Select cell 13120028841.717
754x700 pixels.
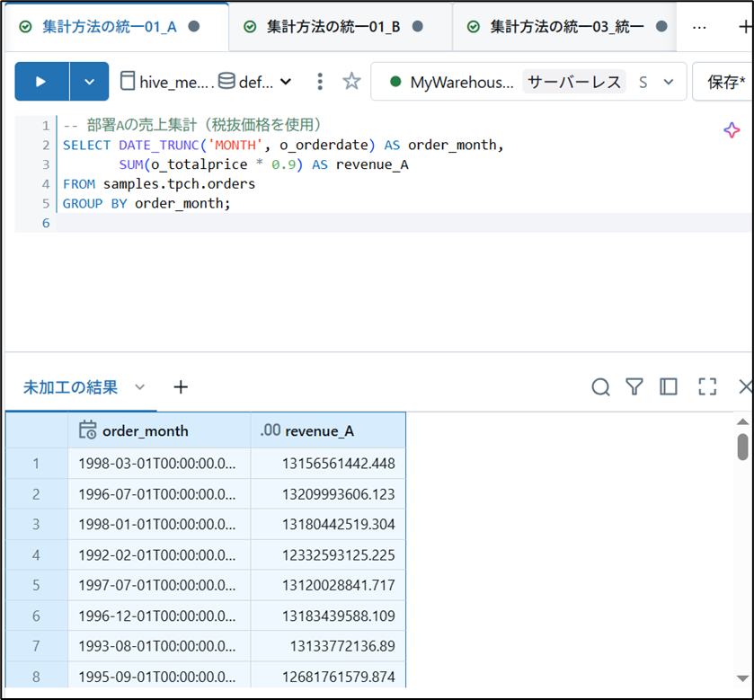pos(328,585)
